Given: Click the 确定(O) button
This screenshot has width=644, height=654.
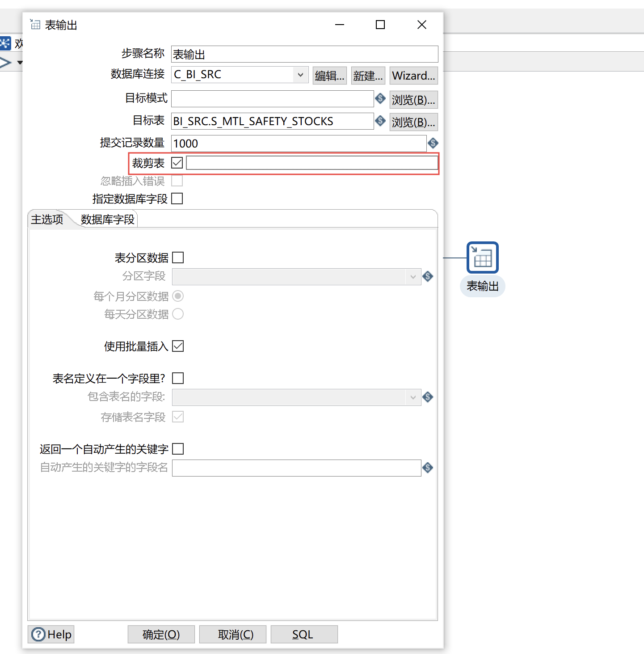Looking at the screenshot, I should (161, 634).
